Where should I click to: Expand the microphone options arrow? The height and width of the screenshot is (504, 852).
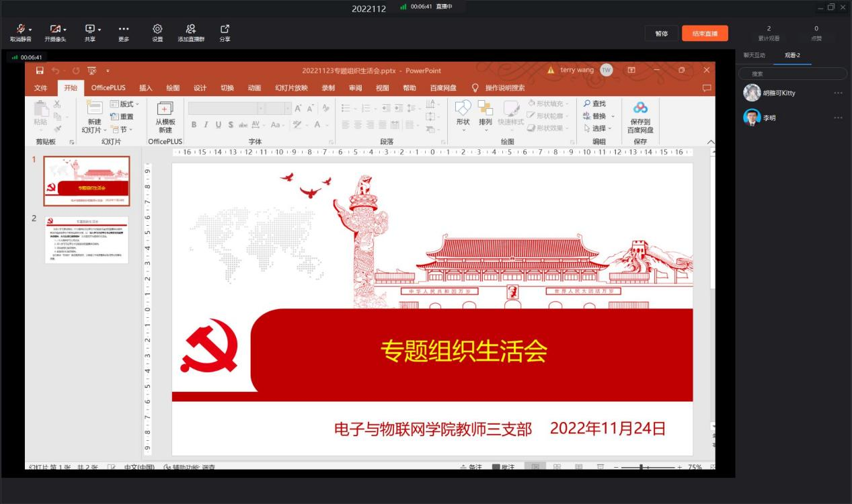pos(30,29)
